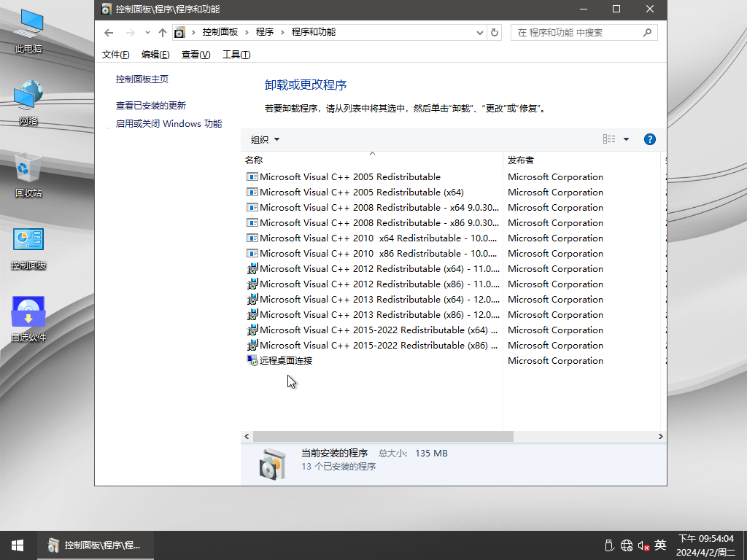
Task: Open the view options dropdown arrow
Action: point(626,139)
